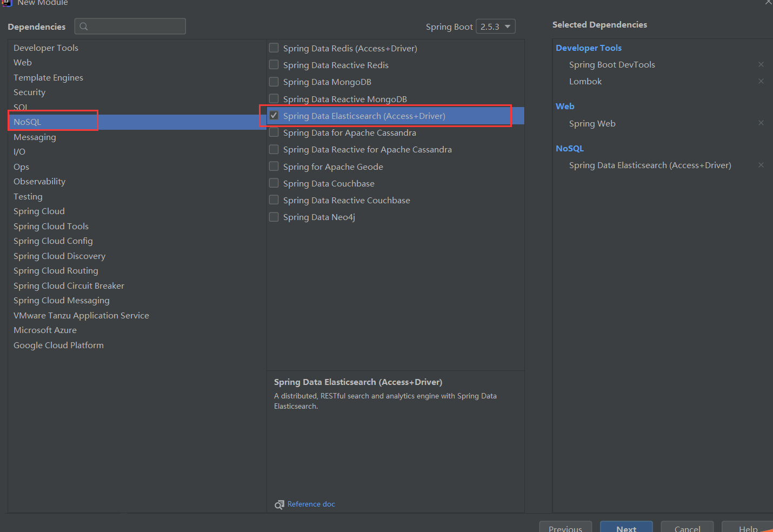Enable Spring Data Reactive MongoDB

pyautogui.click(x=274, y=98)
